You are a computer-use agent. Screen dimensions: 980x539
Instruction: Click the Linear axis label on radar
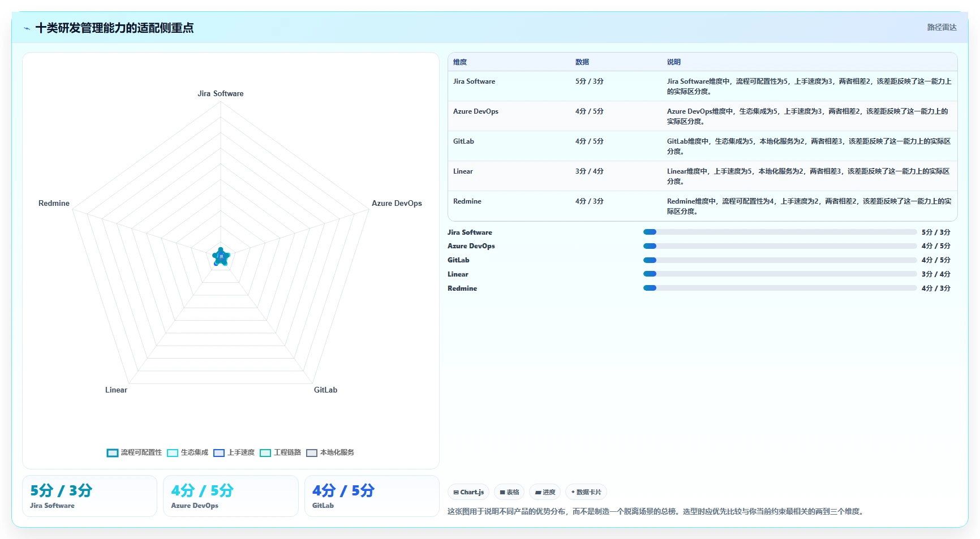pos(116,390)
